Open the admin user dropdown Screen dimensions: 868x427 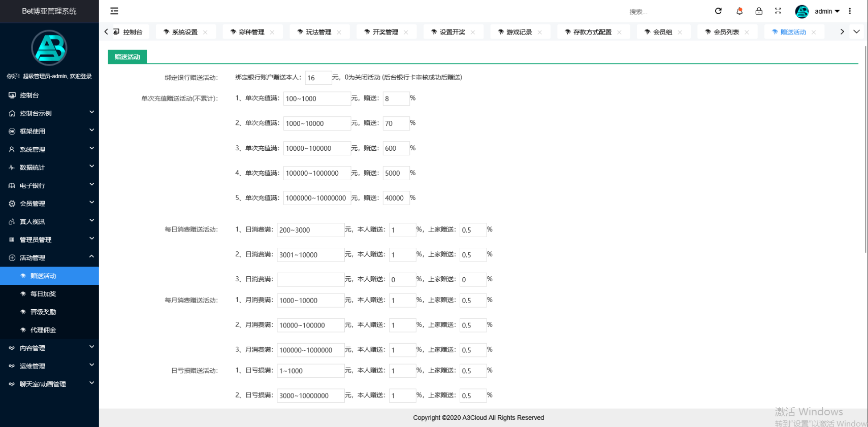point(827,11)
